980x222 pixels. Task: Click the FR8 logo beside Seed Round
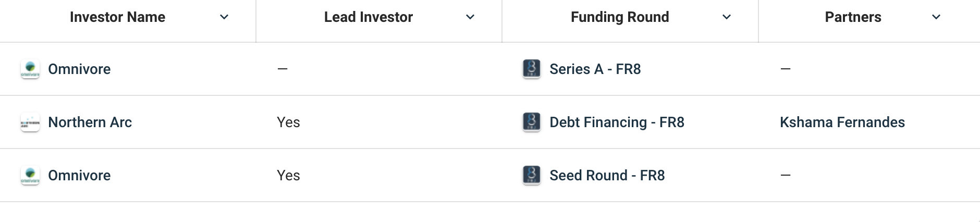(531, 175)
